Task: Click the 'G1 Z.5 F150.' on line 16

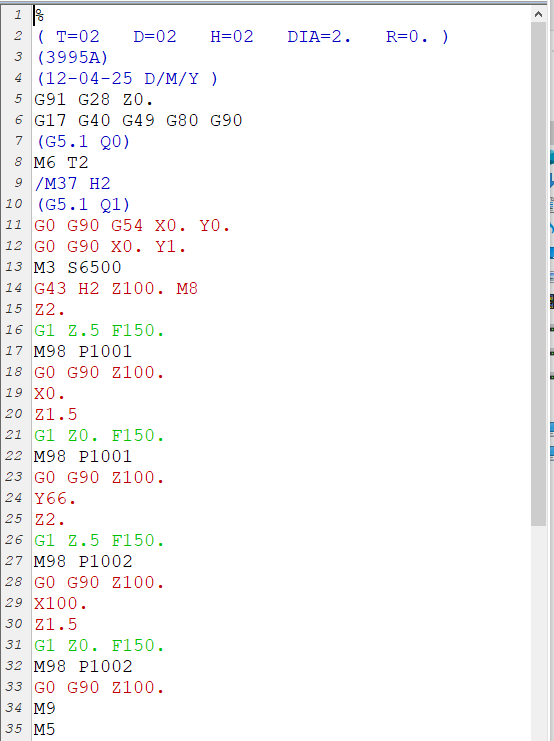Action: point(99,330)
